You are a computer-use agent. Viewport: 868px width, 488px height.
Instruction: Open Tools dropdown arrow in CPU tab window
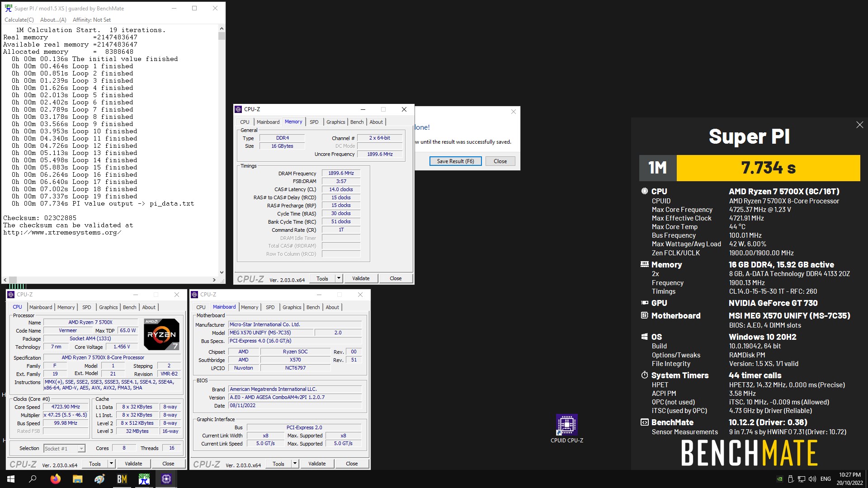[111, 464]
